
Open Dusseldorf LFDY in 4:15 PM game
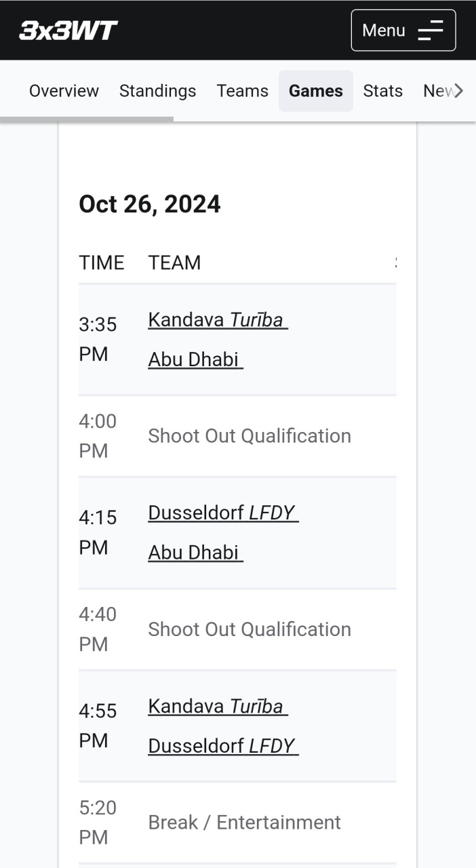pyautogui.click(x=223, y=513)
